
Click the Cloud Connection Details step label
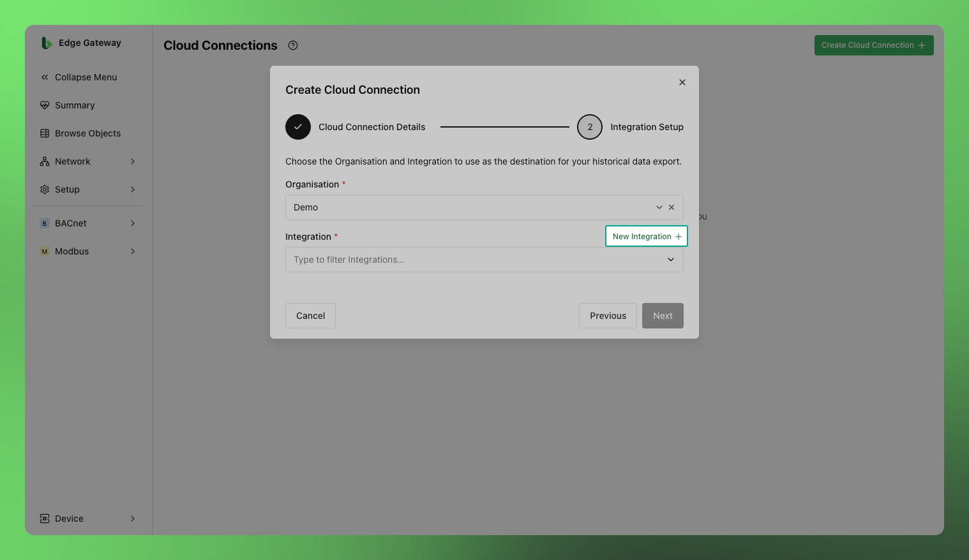click(x=372, y=127)
